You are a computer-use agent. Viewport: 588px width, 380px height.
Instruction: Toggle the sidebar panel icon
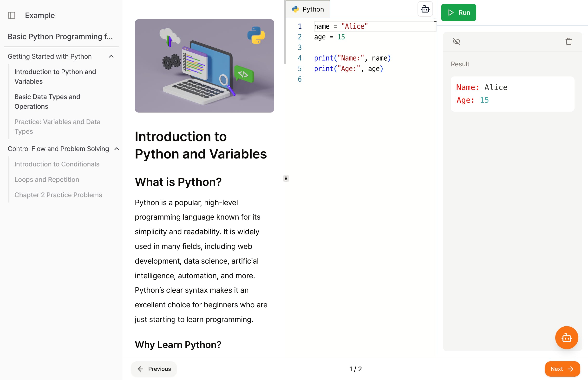pos(12,15)
